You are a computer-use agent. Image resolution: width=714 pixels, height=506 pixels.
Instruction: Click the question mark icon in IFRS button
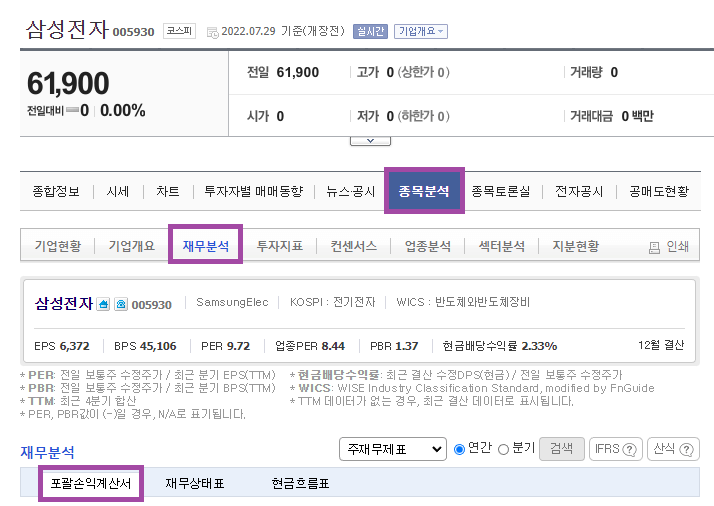pos(629,450)
